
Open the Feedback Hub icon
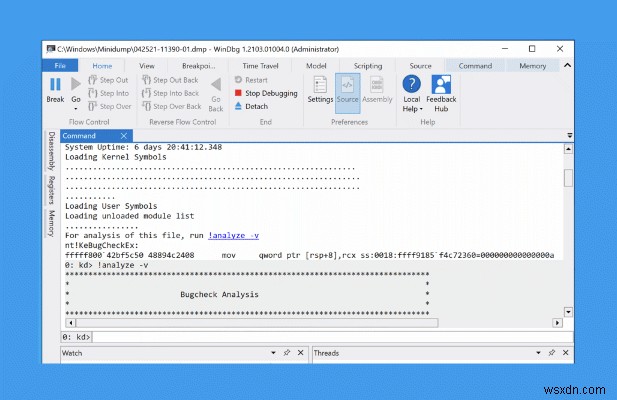(441, 84)
